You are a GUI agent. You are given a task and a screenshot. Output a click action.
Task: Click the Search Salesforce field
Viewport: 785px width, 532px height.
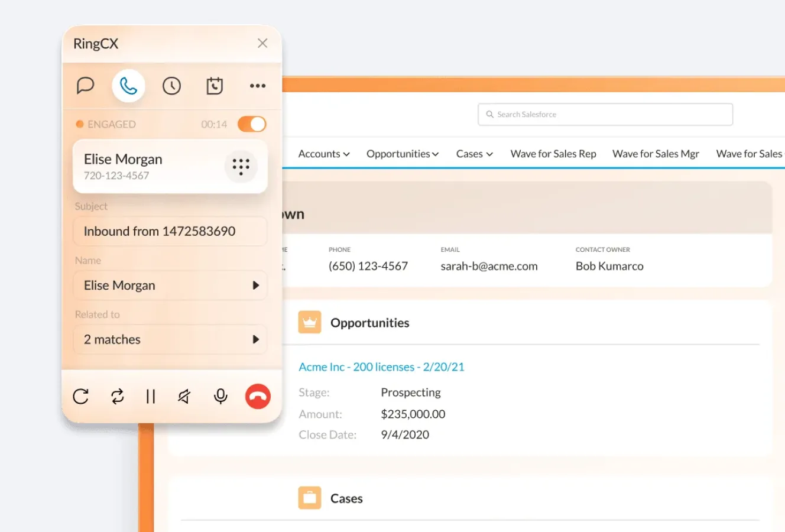click(605, 114)
